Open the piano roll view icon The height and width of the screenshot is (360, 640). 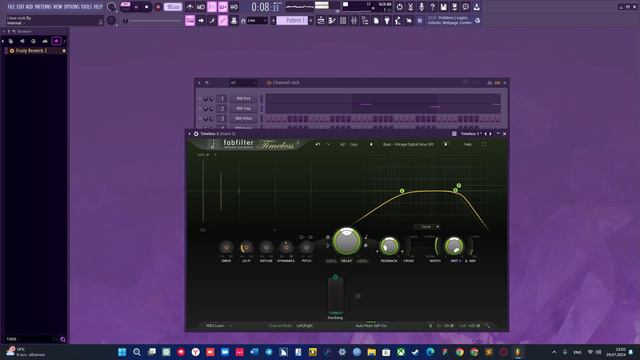tap(332, 20)
